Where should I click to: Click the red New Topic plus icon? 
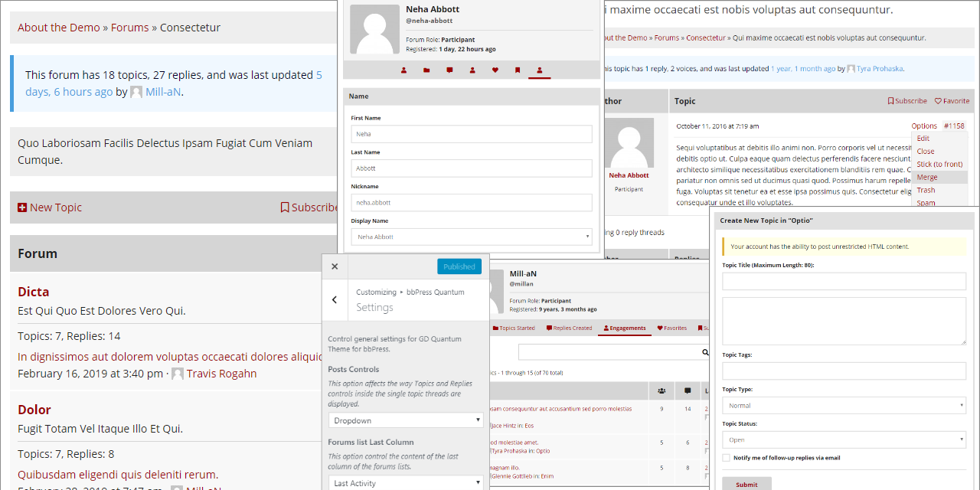(21, 207)
